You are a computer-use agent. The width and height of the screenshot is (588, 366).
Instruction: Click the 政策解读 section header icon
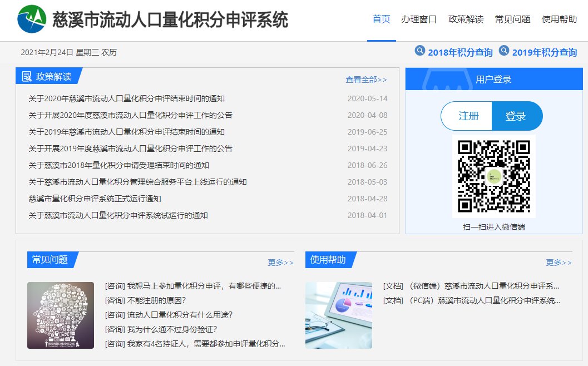click(26, 77)
